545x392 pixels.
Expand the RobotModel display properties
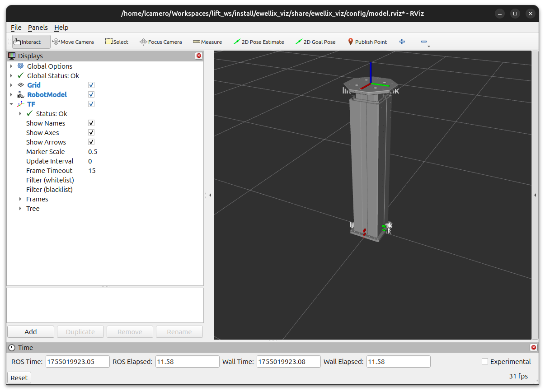pos(11,94)
